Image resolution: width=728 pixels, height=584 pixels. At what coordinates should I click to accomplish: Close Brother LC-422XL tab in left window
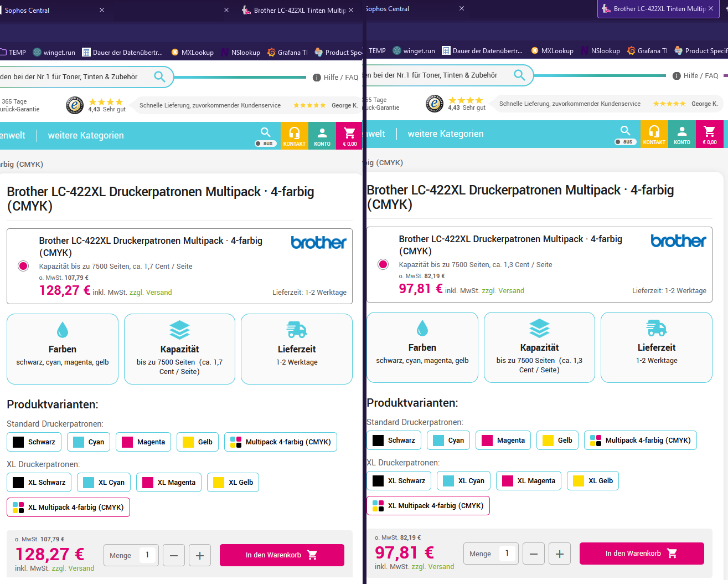point(351,11)
